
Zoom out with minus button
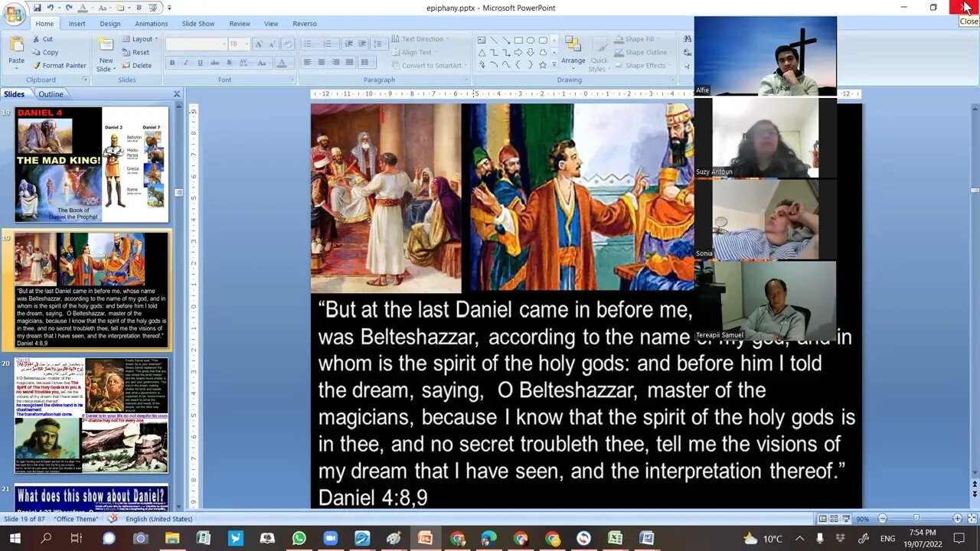882,519
